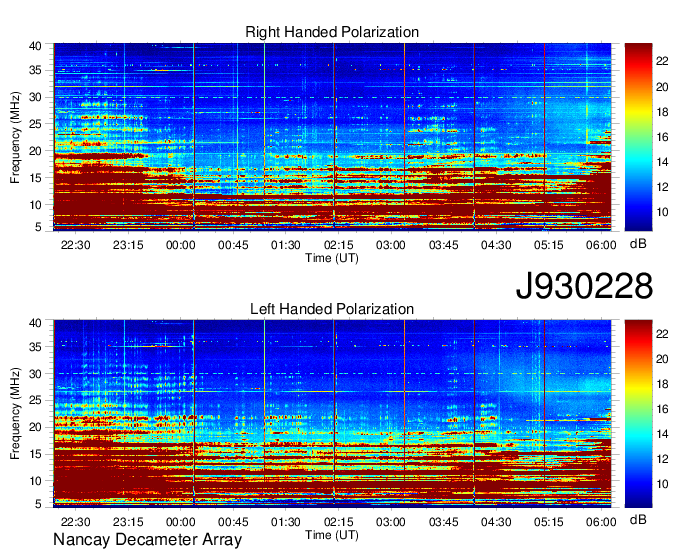The height and width of the screenshot is (552, 680).
Task: Click the 02:15 time tick in the upper plot
Action: tap(338, 245)
